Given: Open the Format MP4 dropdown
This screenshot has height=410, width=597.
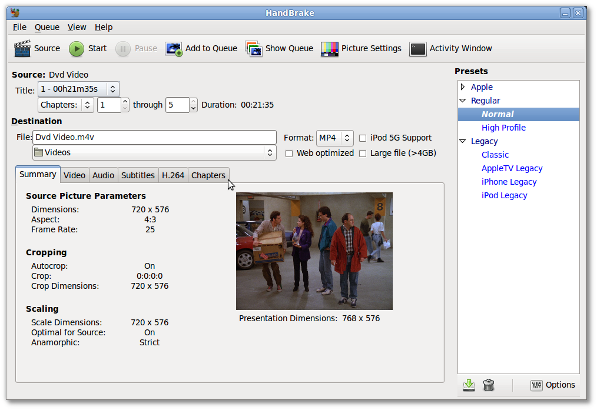Looking at the screenshot, I should [335, 138].
